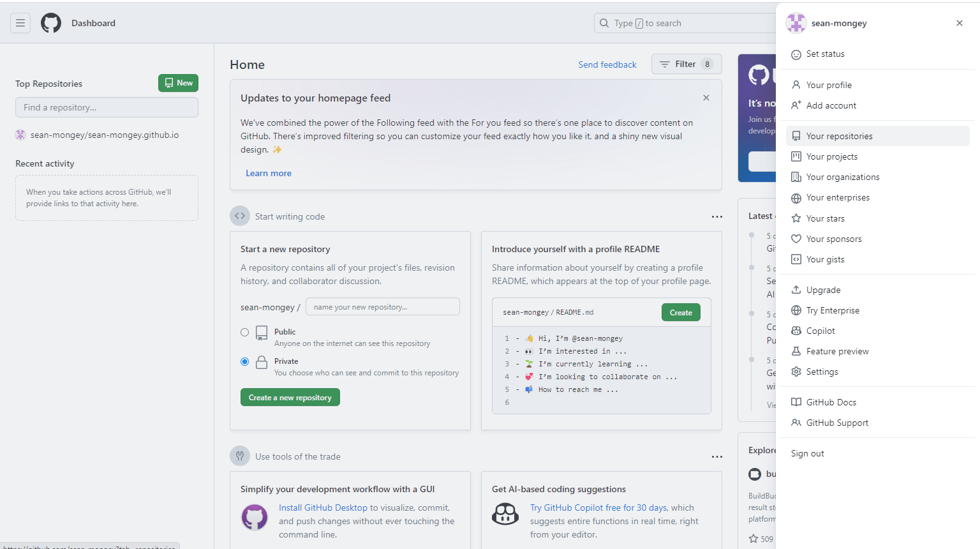The height and width of the screenshot is (549, 980).
Task: Select the Private repository radio button
Action: 244,361
